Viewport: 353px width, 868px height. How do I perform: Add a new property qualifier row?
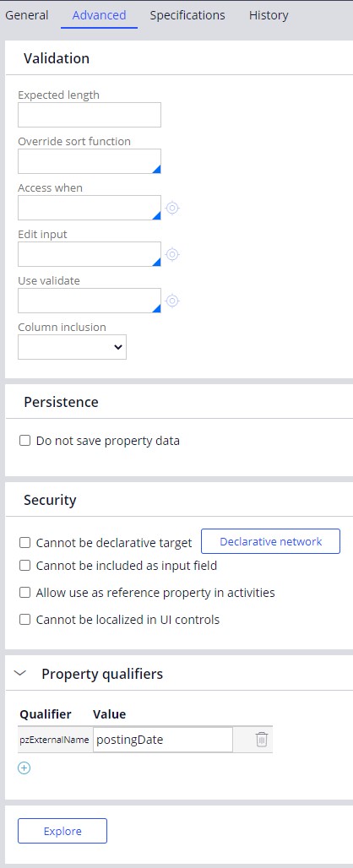(x=24, y=768)
